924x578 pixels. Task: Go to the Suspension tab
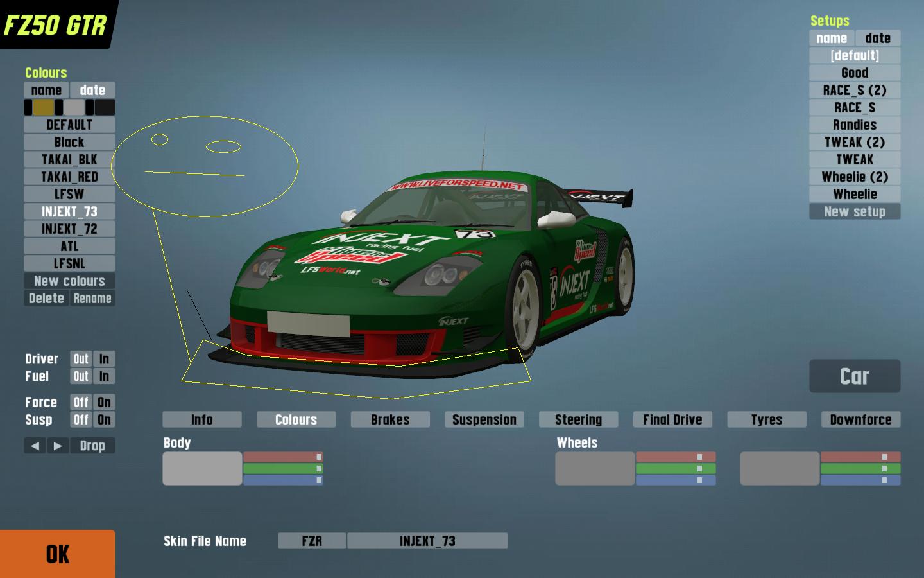[x=484, y=419]
